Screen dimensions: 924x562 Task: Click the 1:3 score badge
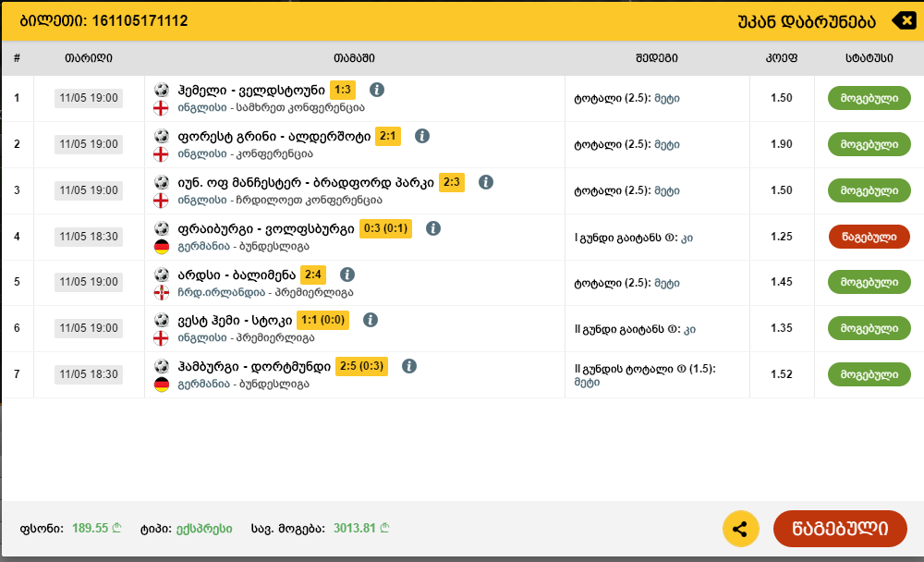pos(343,90)
